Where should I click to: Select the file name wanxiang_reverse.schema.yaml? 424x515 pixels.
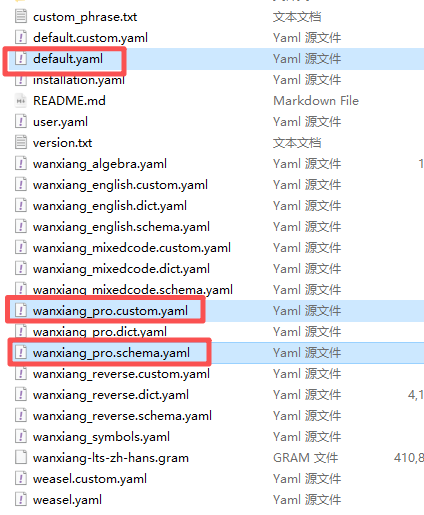pyautogui.click(x=122, y=416)
